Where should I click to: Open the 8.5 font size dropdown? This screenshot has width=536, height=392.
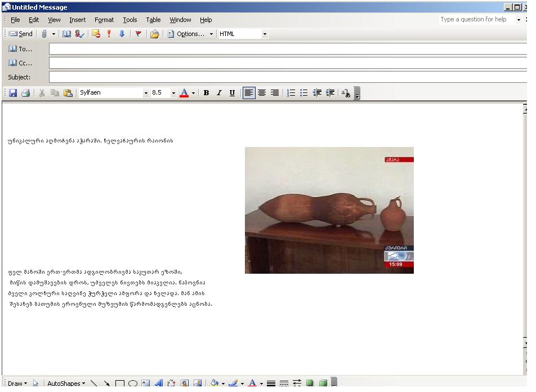click(173, 93)
